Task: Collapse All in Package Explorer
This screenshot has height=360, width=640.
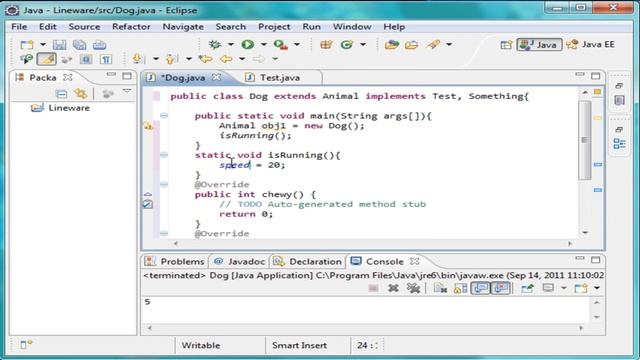Action: (61, 94)
